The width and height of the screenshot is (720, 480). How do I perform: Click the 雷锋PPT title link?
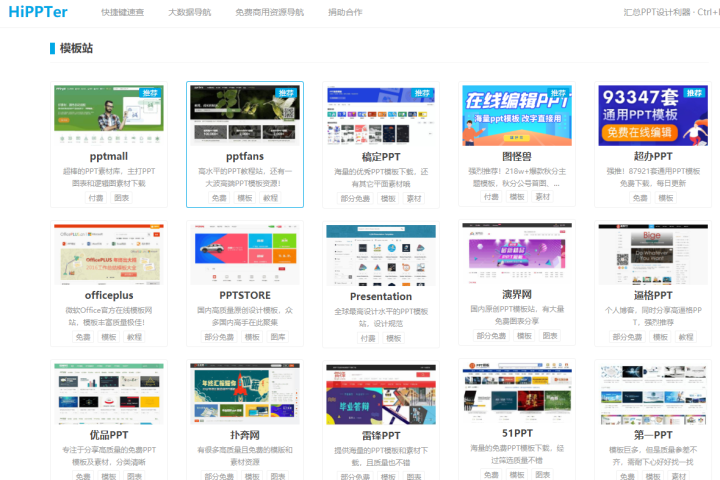(381, 435)
